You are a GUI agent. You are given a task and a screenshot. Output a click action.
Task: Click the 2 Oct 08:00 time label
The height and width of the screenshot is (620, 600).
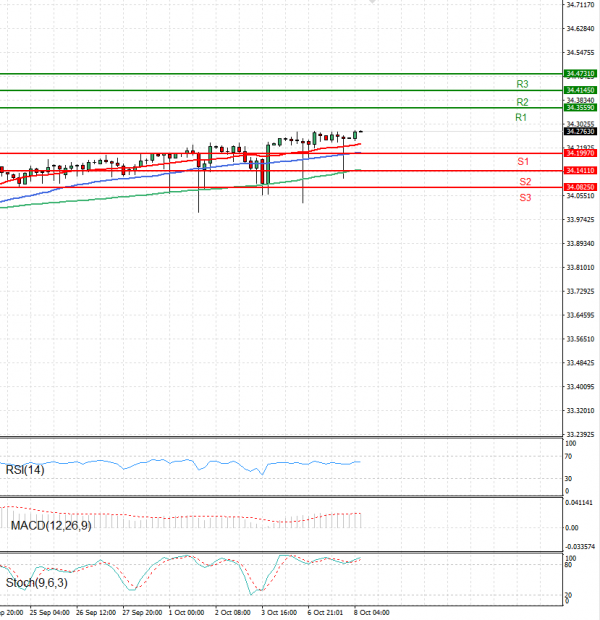point(233,613)
